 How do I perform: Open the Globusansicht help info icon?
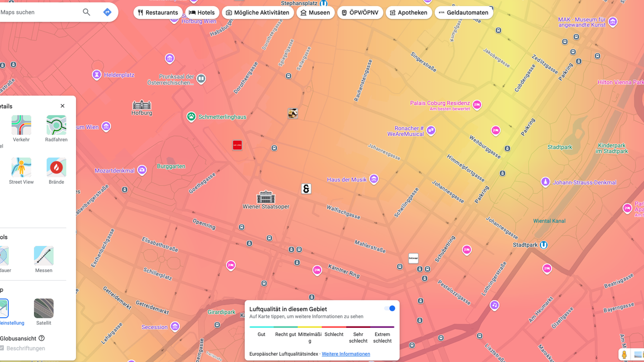[x=42, y=338]
